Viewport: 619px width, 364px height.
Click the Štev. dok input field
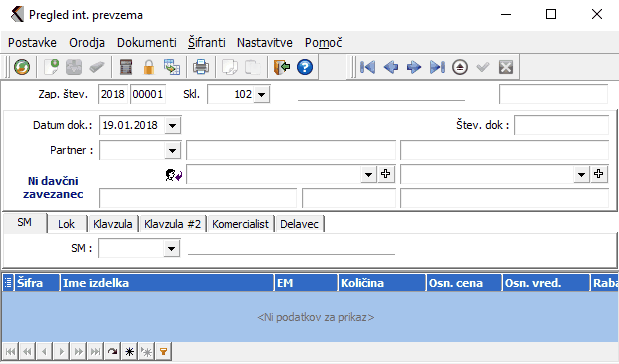561,126
